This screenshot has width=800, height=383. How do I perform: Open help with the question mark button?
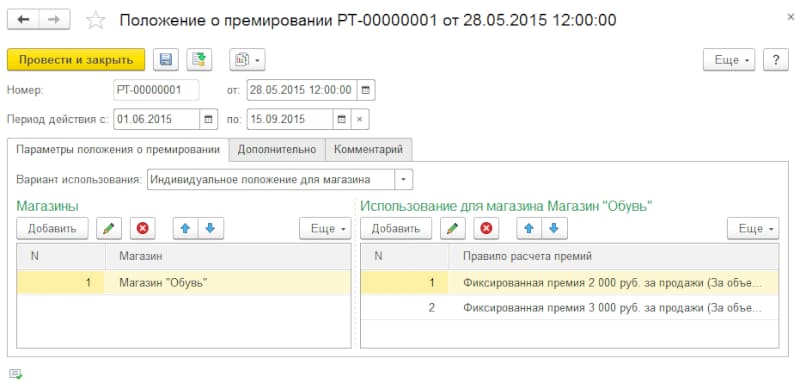click(x=776, y=60)
